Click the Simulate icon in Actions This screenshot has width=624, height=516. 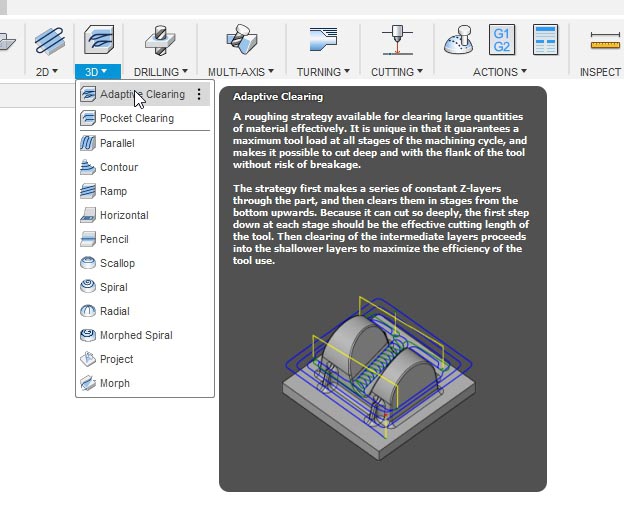coord(458,39)
